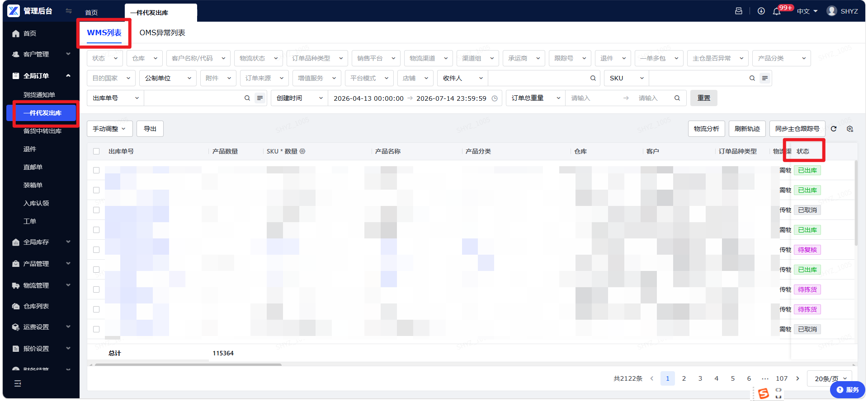Click search icon in 出库单号 field
The width and height of the screenshot is (868, 401).
247,98
